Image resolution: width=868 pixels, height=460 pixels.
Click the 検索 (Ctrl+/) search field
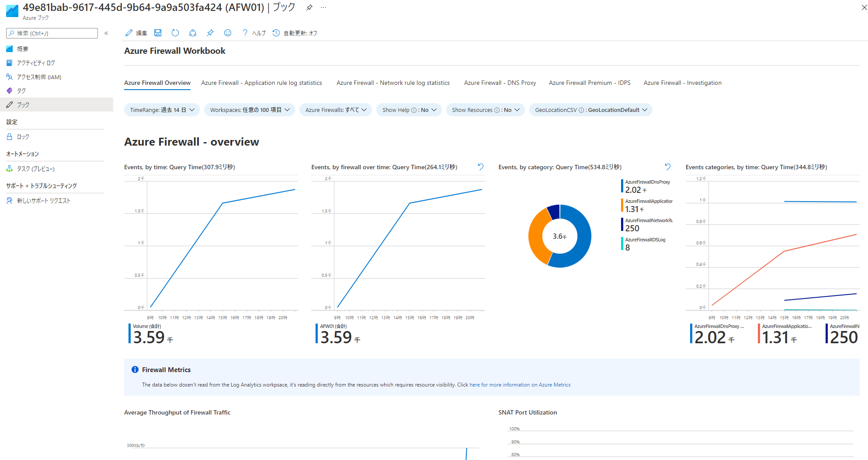click(x=52, y=33)
